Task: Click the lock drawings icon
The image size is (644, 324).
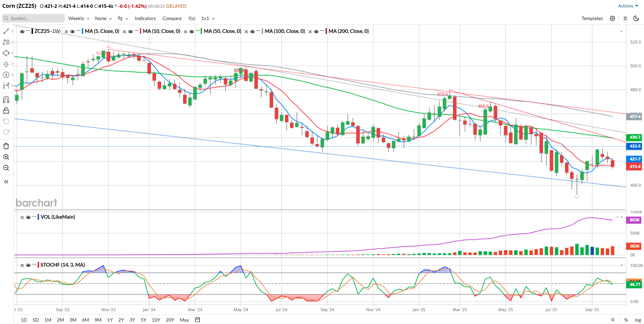Action: (x=6, y=110)
